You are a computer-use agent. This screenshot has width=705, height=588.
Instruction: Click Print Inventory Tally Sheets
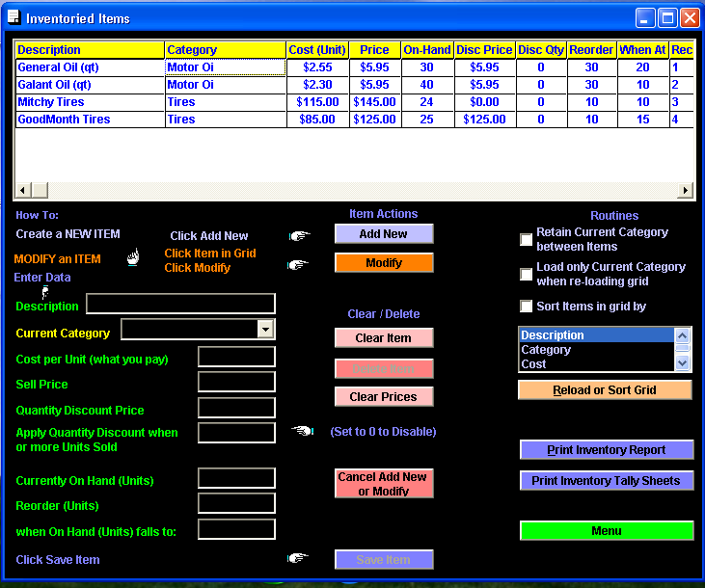click(x=607, y=481)
